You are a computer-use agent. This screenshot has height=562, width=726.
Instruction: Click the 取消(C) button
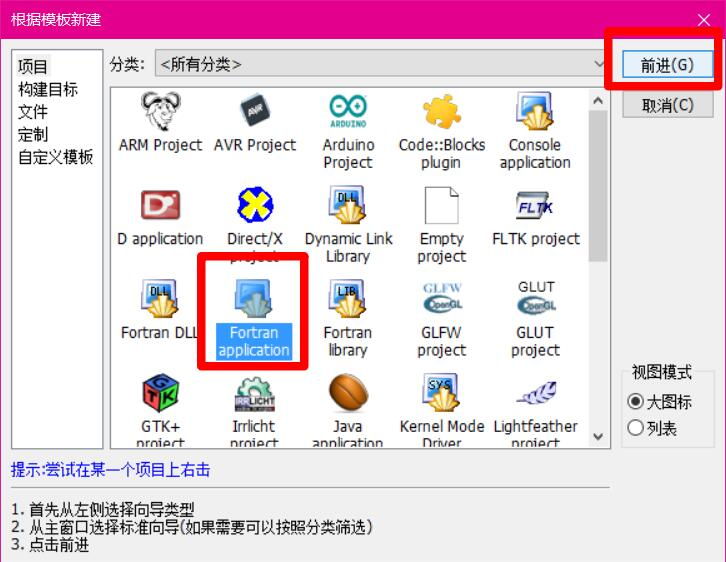point(667,106)
